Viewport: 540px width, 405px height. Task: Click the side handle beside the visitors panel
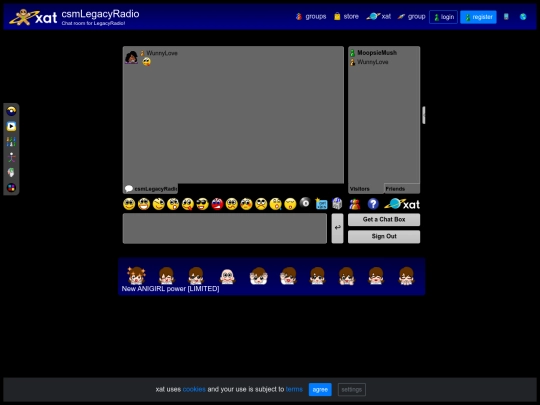(424, 115)
